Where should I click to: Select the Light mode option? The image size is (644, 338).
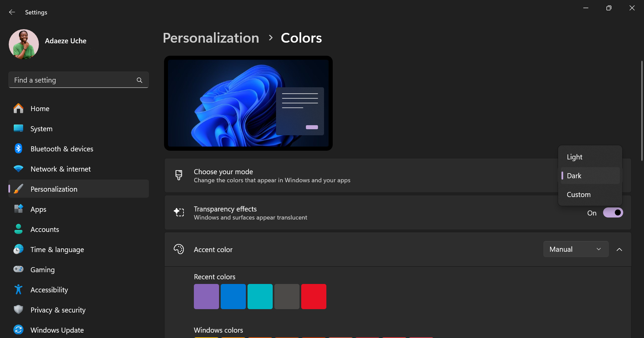pos(575,157)
